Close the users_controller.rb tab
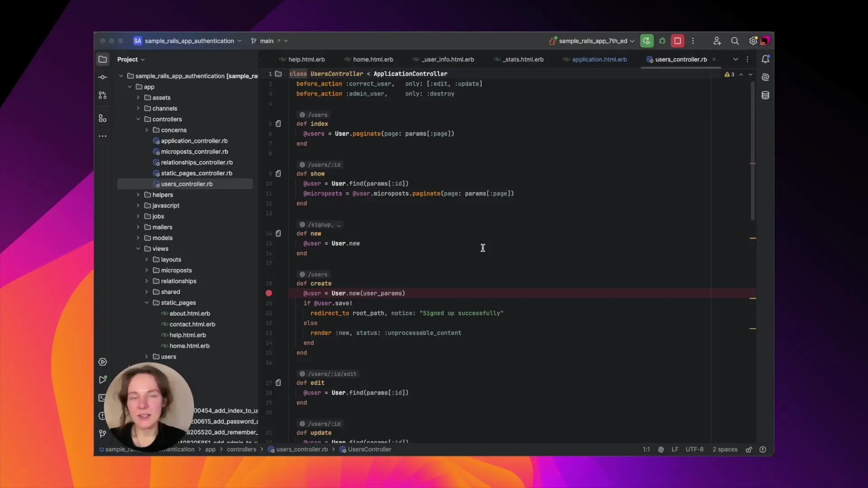 [714, 59]
